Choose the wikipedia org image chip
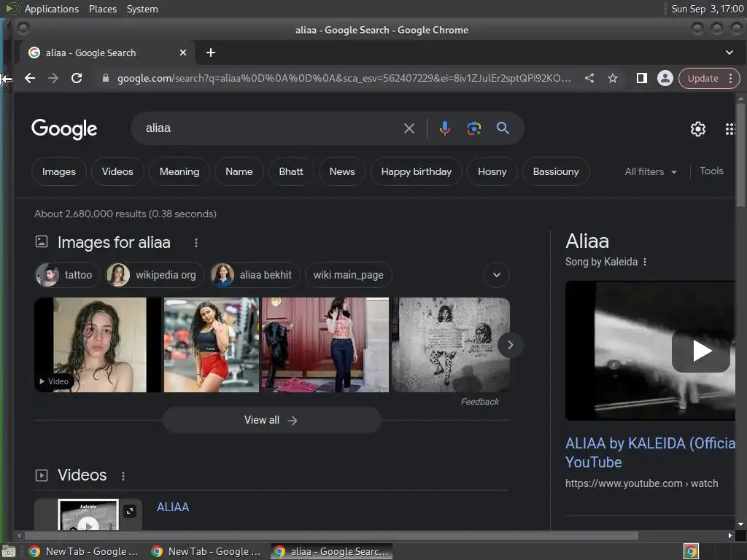 (155, 275)
